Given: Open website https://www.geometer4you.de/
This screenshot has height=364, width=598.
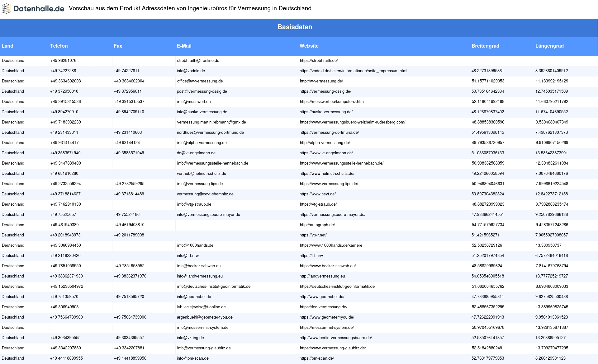Looking at the screenshot, I should click(327, 317).
